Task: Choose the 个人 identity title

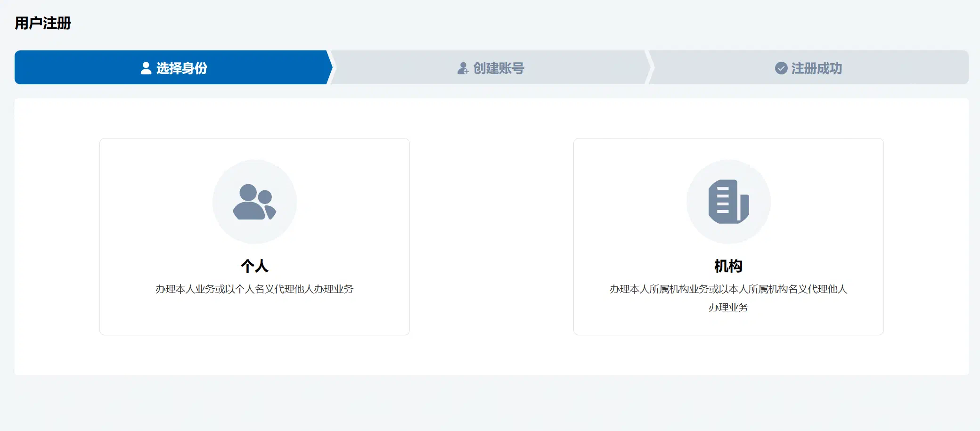Action: [x=254, y=266]
